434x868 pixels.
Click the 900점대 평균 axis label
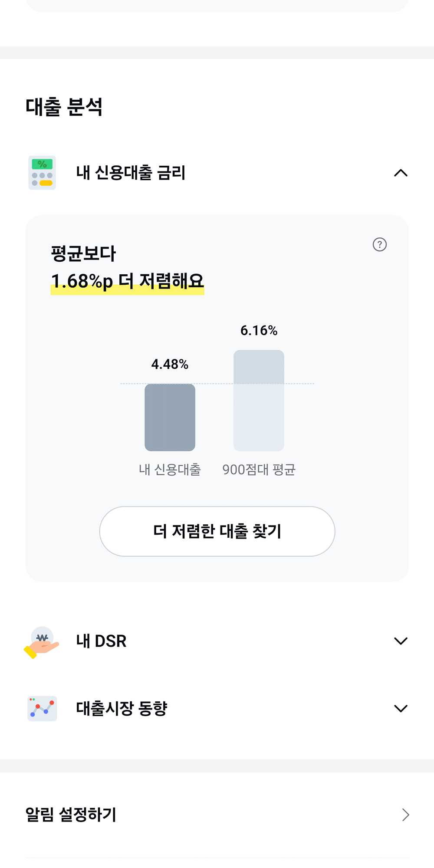coord(259,470)
